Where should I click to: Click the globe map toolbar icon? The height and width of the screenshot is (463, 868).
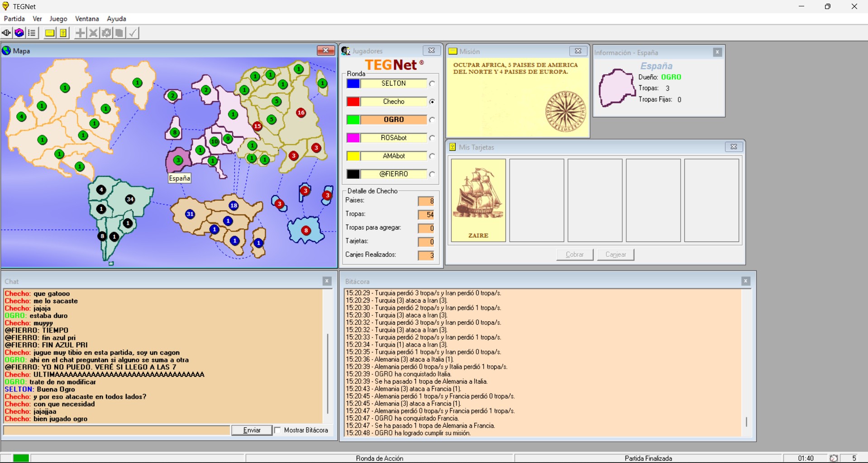pyautogui.click(x=19, y=33)
